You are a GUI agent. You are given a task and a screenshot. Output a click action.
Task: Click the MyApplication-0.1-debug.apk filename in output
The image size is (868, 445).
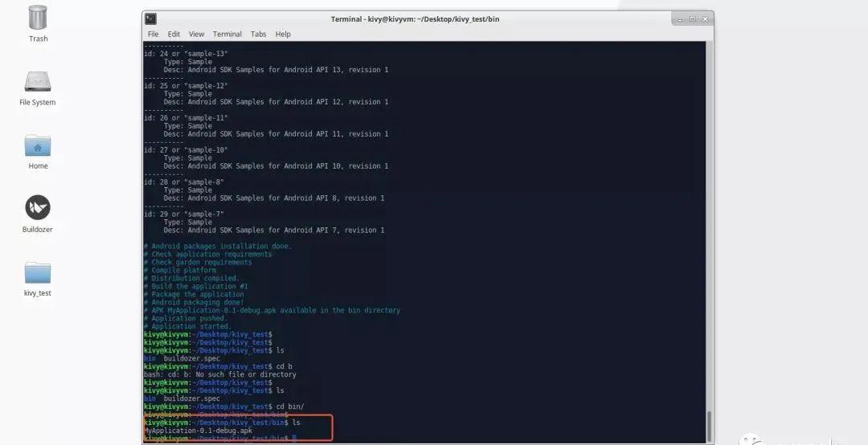pyautogui.click(x=188, y=431)
